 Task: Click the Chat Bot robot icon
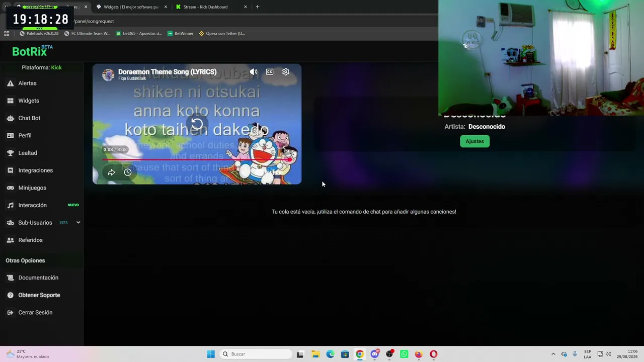[10, 118]
